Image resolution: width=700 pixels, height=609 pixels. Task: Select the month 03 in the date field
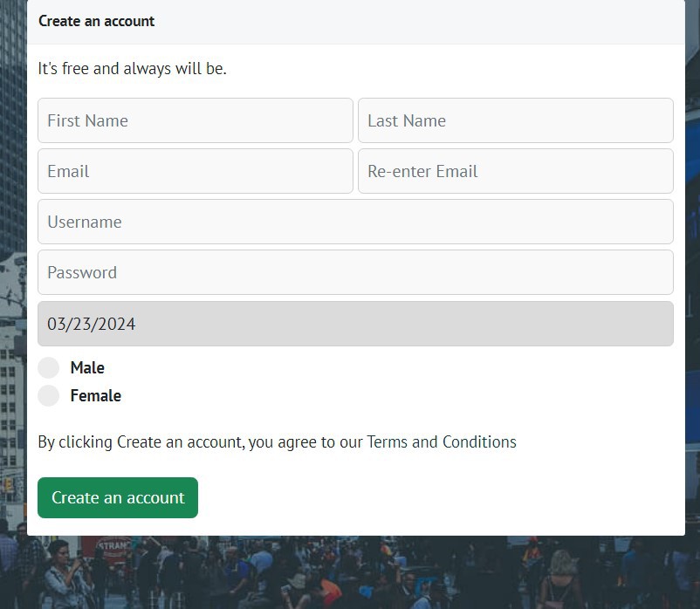(x=57, y=324)
